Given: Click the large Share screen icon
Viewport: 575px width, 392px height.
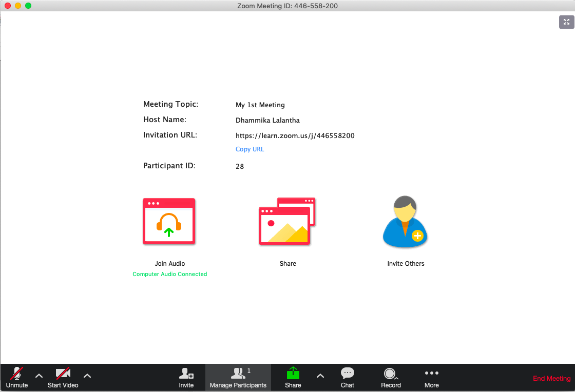Looking at the screenshot, I should click(287, 221).
